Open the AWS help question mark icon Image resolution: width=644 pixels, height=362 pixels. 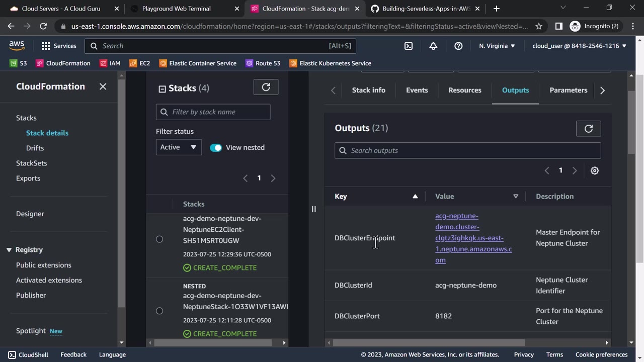458,46
